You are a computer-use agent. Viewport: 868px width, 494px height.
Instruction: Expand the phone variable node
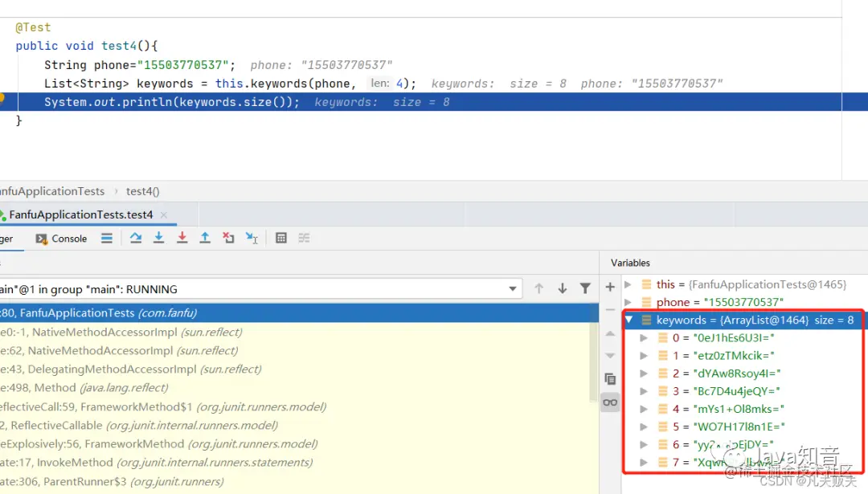(628, 302)
